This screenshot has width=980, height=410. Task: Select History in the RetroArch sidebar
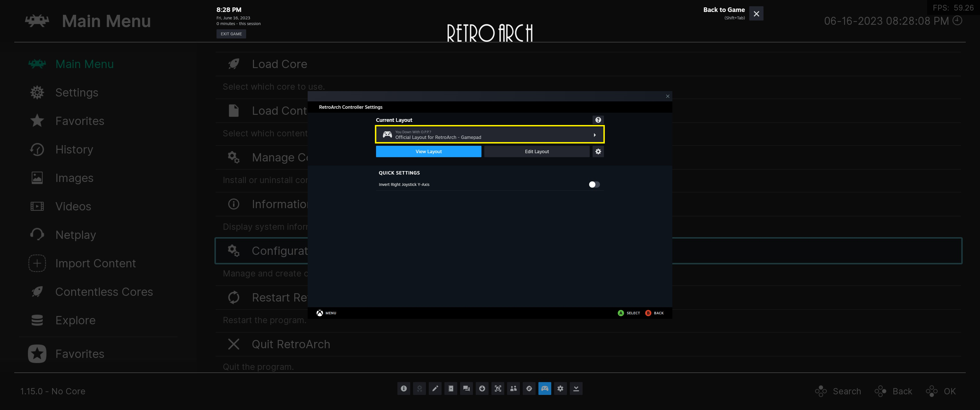click(x=74, y=149)
